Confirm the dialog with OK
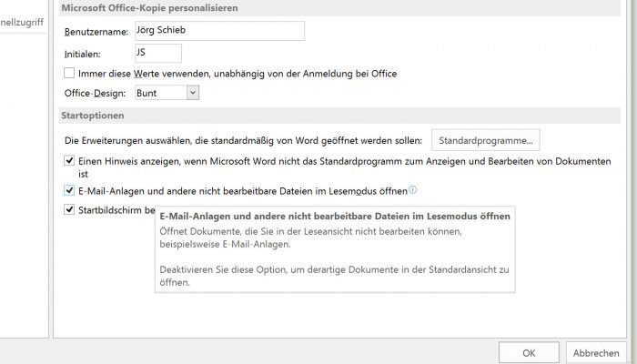Viewport: 637px width, 364px height. (529, 353)
